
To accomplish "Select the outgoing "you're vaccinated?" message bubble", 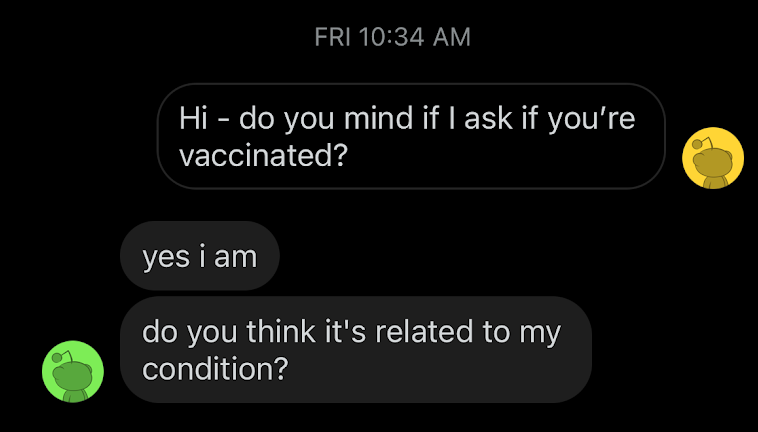I will pyautogui.click(x=411, y=136).
